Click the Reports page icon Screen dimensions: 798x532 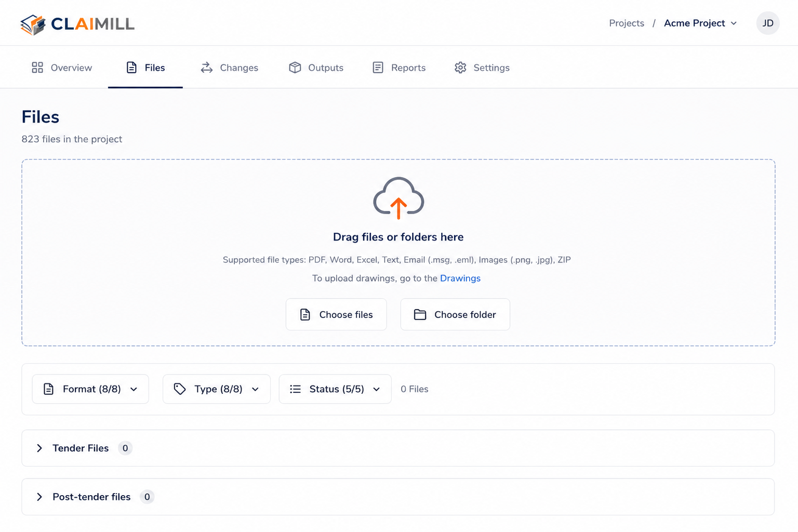[378, 68]
